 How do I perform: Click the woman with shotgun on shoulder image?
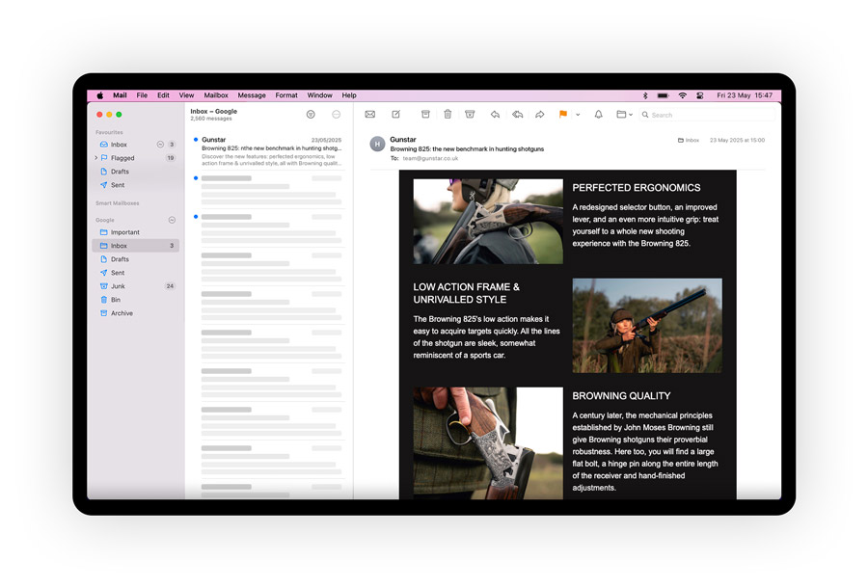coord(488,221)
